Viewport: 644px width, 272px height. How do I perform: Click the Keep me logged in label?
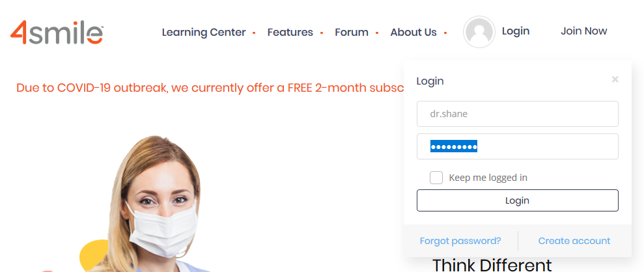(488, 178)
